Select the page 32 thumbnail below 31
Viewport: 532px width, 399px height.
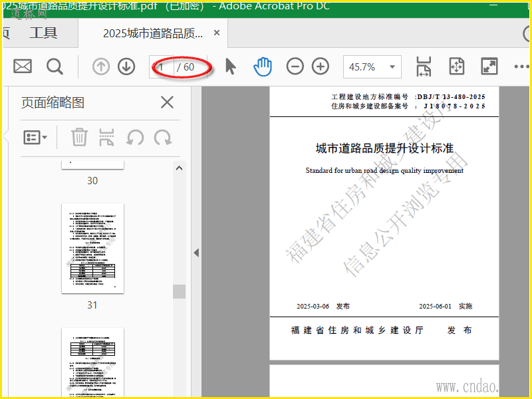tap(92, 362)
